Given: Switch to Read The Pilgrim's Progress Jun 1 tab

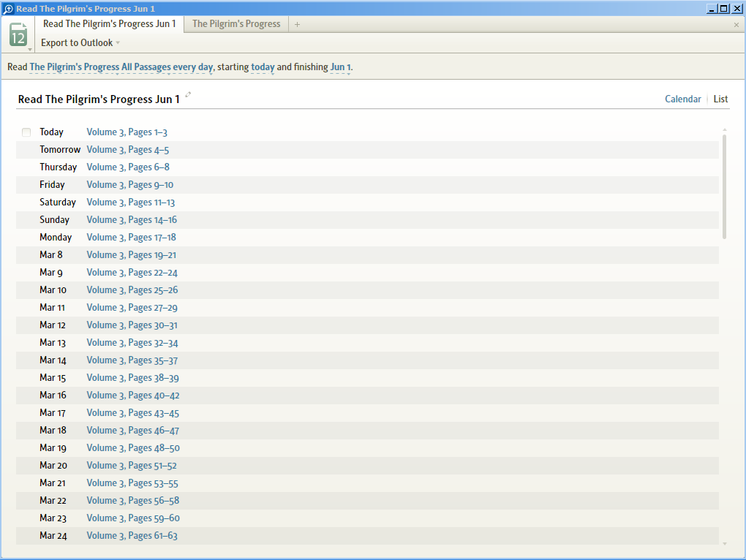Looking at the screenshot, I should point(110,24).
